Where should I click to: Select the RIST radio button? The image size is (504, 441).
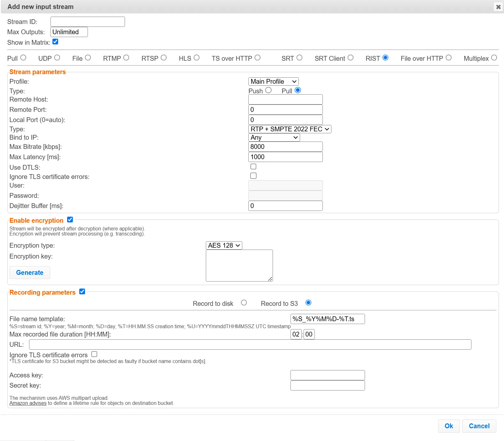pos(385,58)
